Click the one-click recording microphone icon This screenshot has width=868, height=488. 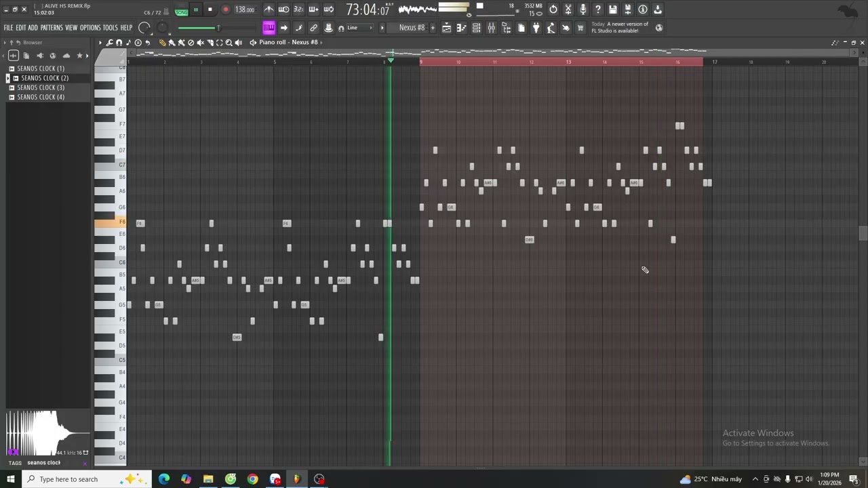[583, 9]
